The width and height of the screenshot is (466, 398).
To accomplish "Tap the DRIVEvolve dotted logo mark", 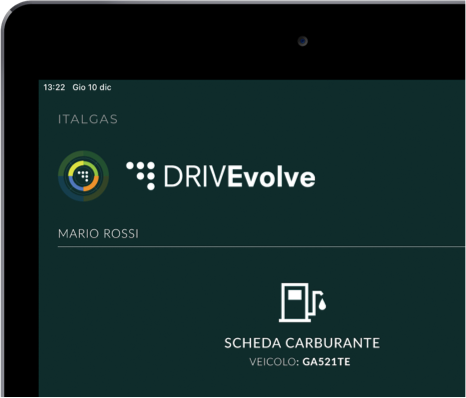I will click(141, 175).
